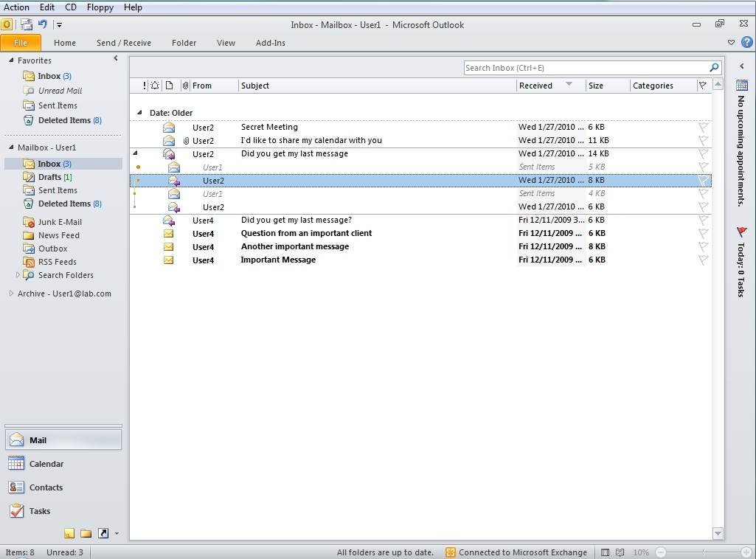756x559 pixels.
Task: Switch to Tasks view
Action: [x=63, y=511]
